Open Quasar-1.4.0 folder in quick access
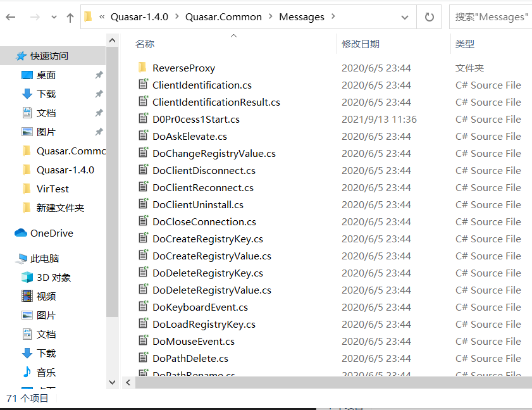This screenshot has width=532, height=410. (x=65, y=170)
